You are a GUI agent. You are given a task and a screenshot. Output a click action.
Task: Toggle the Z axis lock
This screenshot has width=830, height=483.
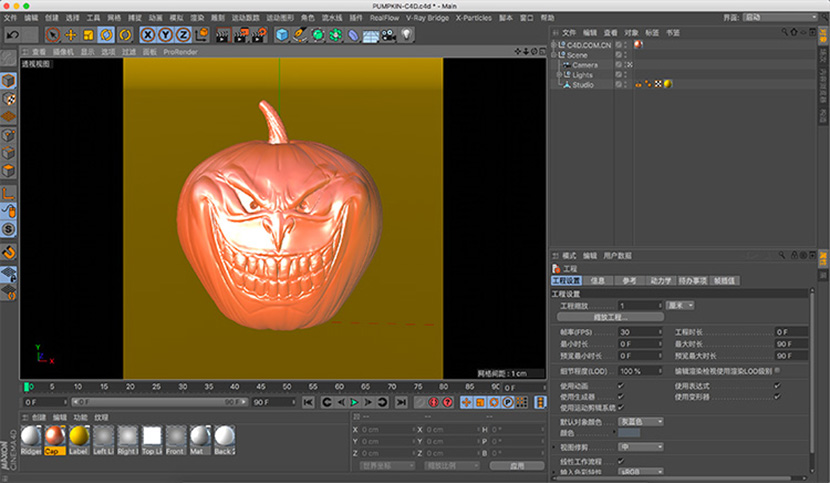183,35
